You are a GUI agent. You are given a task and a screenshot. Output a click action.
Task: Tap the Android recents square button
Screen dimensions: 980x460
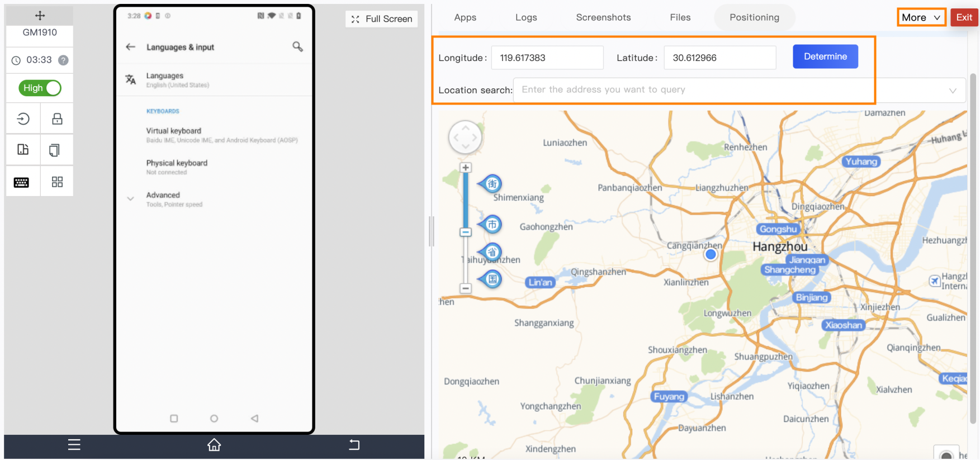click(x=174, y=419)
